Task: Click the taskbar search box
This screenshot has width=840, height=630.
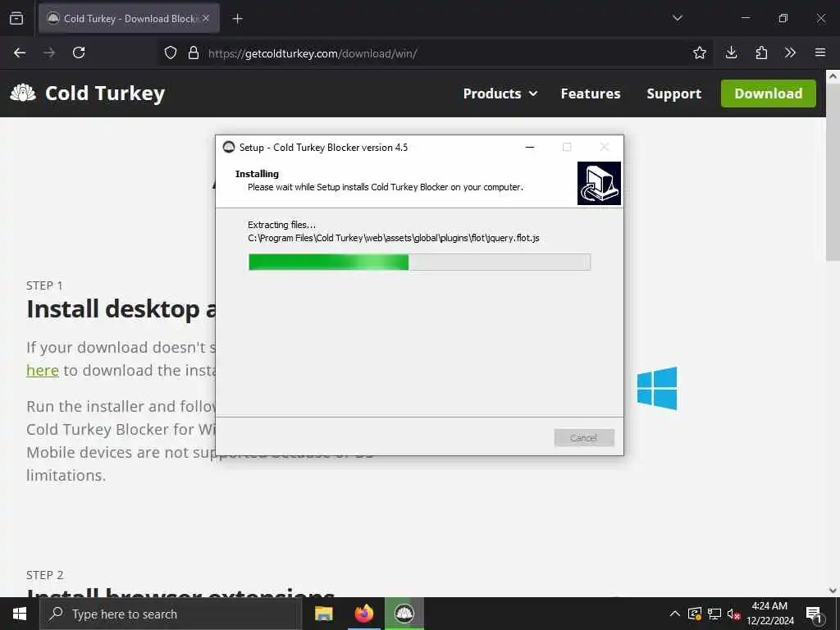Action: (171, 614)
